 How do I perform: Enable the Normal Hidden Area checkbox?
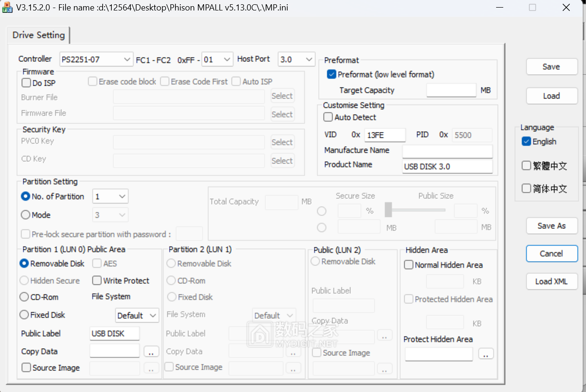click(409, 265)
